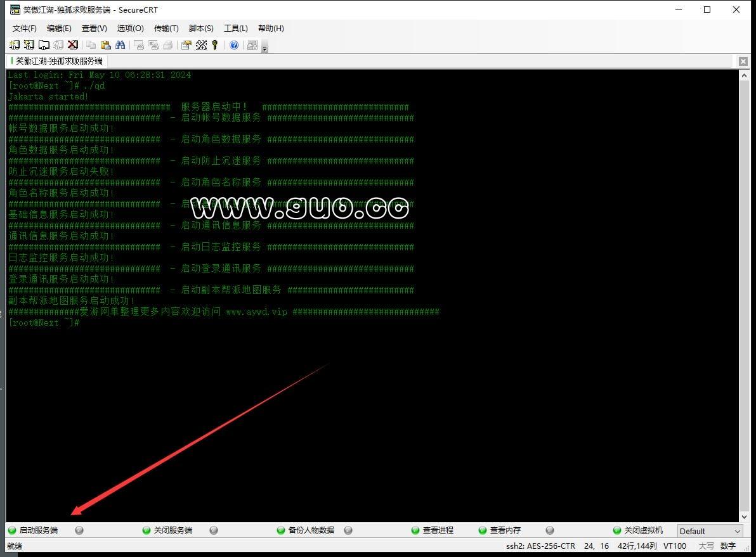Open Help with the blue question mark icon
The height and width of the screenshot is (557, 756).
coord(234,45)
